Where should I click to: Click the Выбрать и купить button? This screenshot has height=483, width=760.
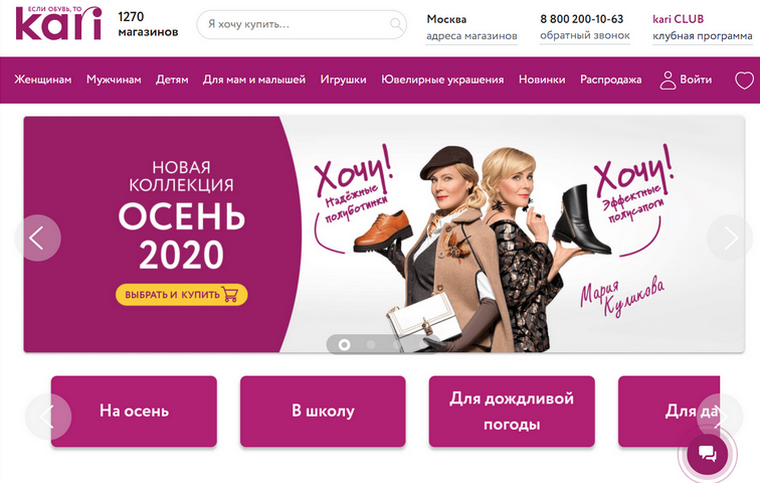[181, 295]
